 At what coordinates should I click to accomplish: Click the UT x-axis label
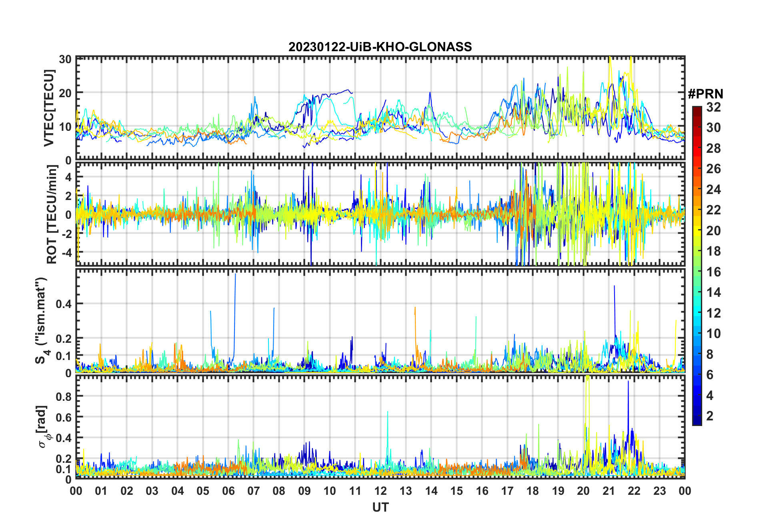(x=380, y=507)
